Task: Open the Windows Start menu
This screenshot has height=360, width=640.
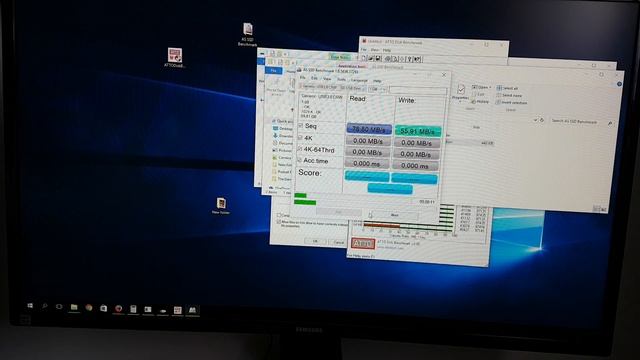Action: point(30,306)
